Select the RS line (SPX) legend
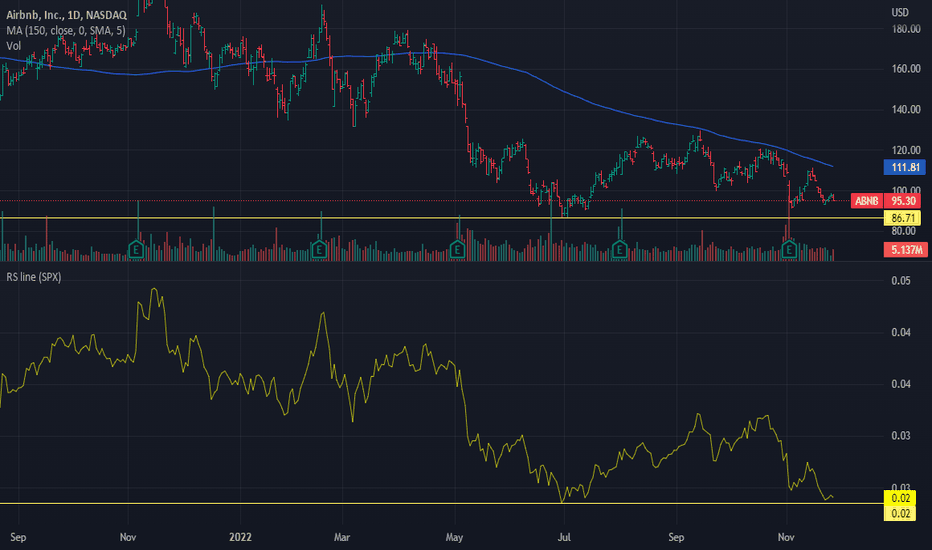 [x=34, y=277]
